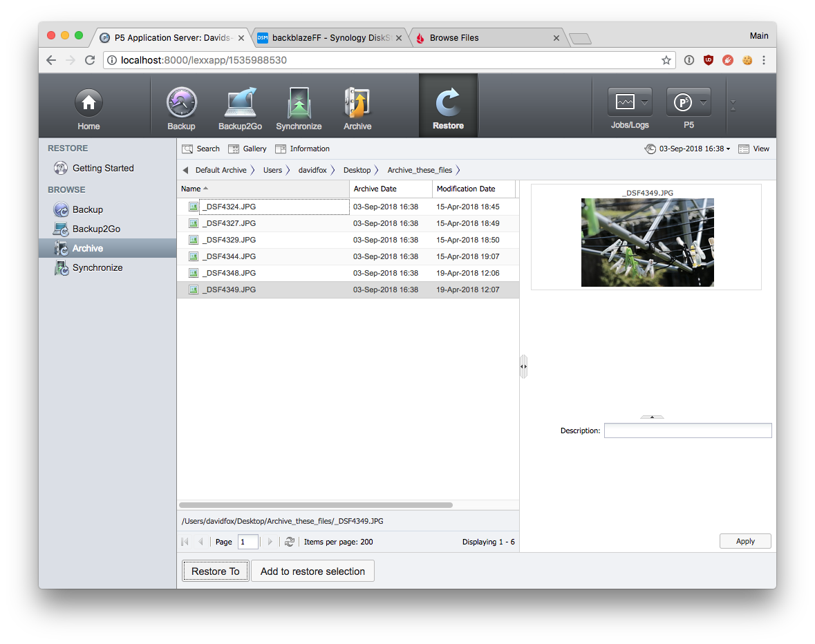Show file Information panel

[x=303, y=149]
